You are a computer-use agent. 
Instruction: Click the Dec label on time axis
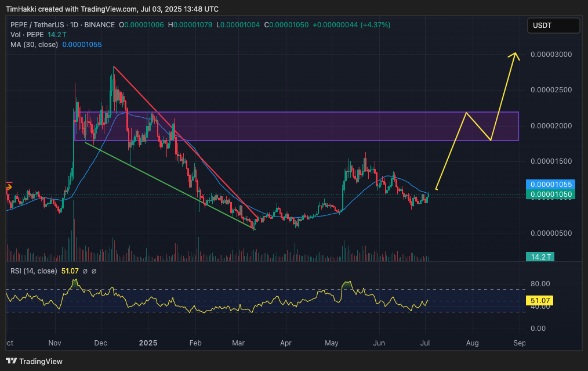click(100, 343)
